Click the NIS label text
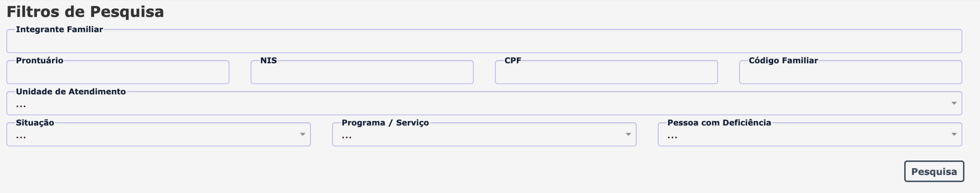This screenshot has height=193, width=980. click(268, 60)
